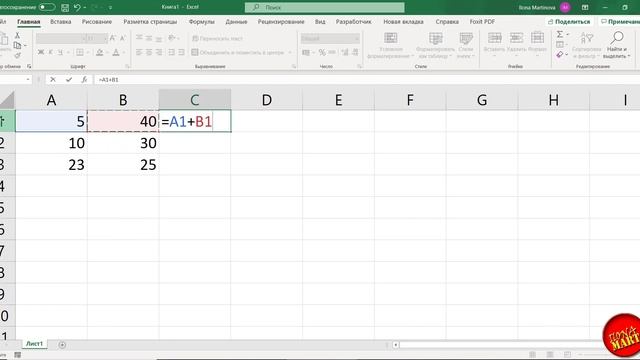Click the new sheet plus button

[62, 345]
